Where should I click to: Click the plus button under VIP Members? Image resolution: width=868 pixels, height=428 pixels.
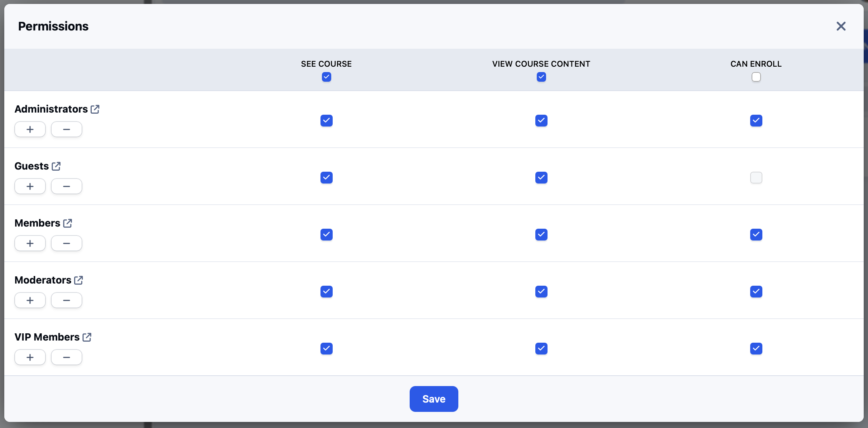coord(30,357)
